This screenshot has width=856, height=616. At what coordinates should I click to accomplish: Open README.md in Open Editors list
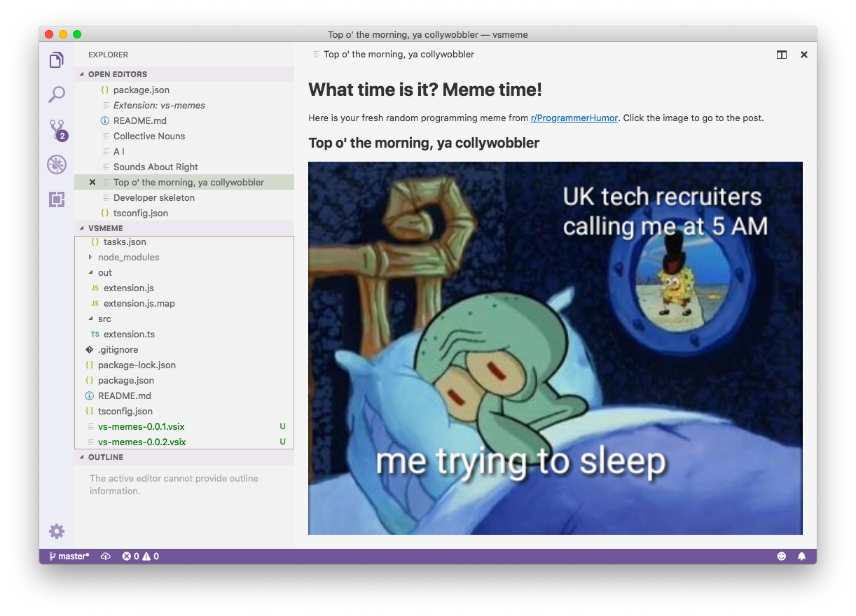pyautogui.click(x=184, y=120)
